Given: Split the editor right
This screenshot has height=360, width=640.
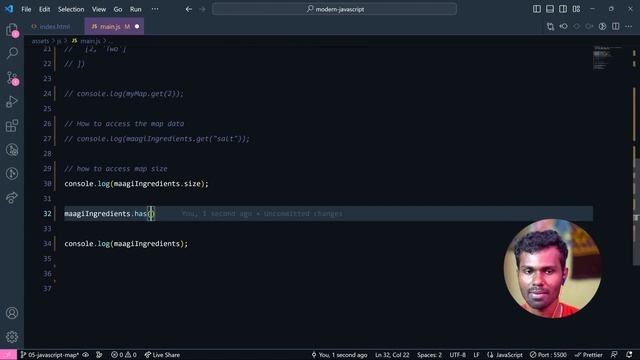Looking at the screenshot, I should click(x=616, y=27).
